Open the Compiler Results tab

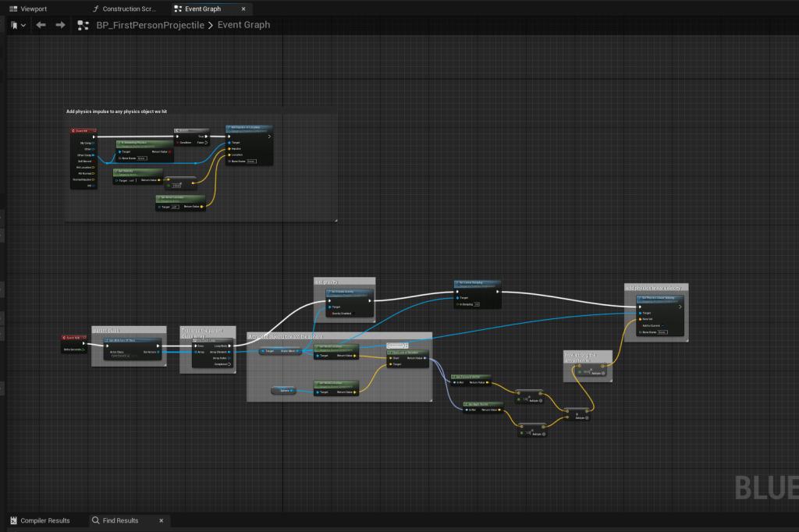44,520
